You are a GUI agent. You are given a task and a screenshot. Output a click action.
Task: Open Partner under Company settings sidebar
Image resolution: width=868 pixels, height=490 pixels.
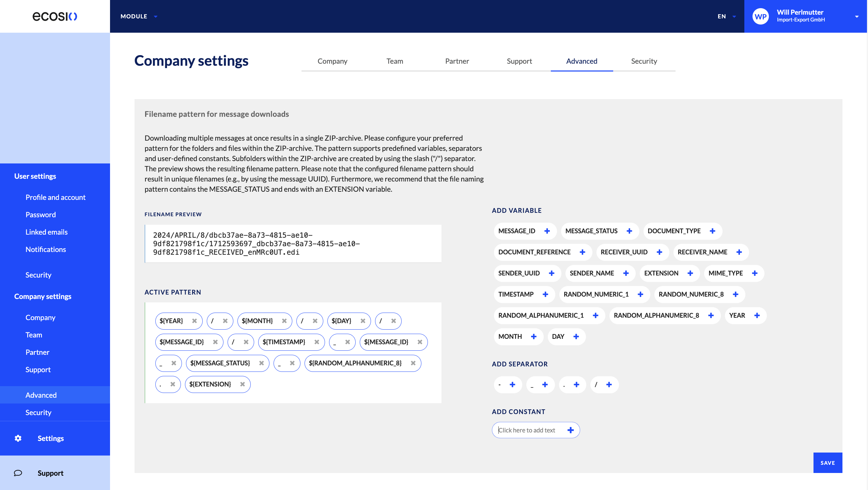click(x=37, y=352)
